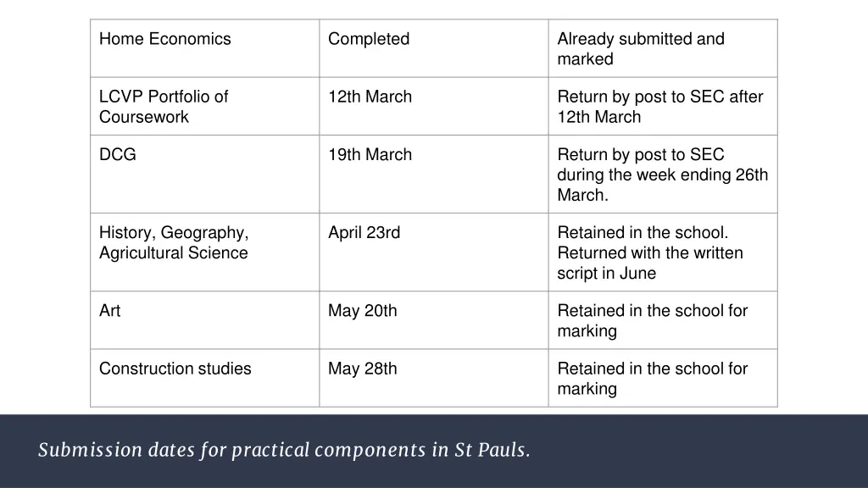
Task: Click the Returned with the written script cell
Action: (663, 252)
